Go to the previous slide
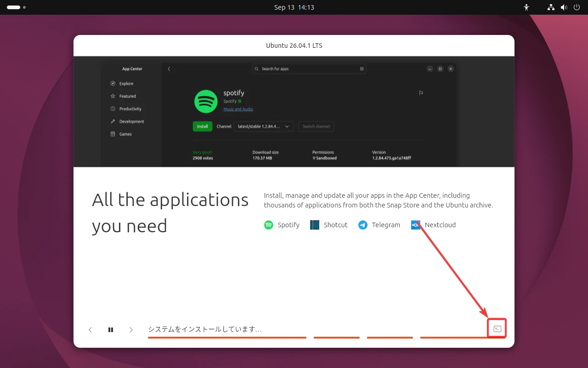The image size is (588, 368). pyautogui.click(x=90, y=330)
